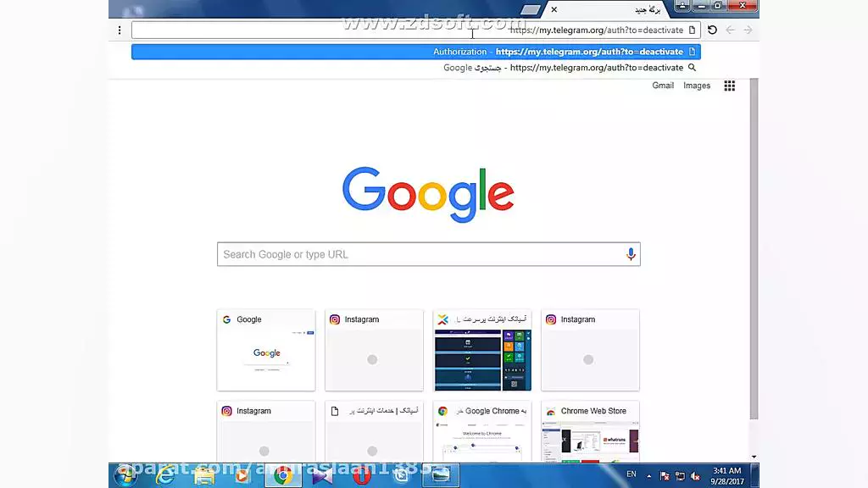Viewport: 868px width, 488px height.
Task: Show hidden tray icons arrow
Action: 648,476
